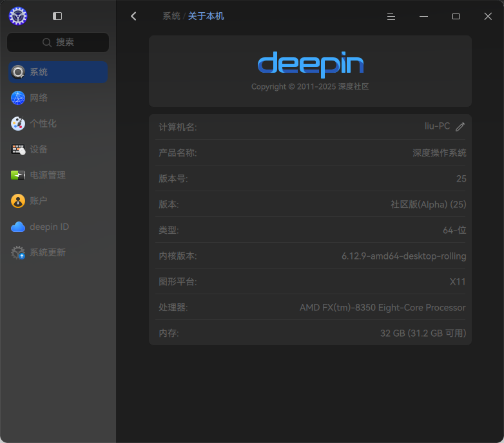The width and height of the screenshot is (504, 443).
Task: Maximize the Control Center window
Action: coord(456,16)
